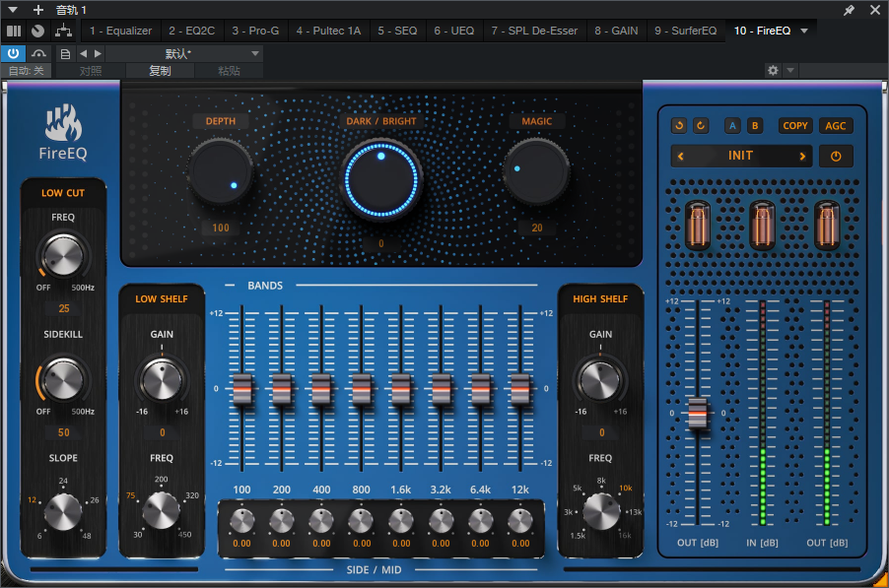Expand the arrow next to gear icon
Image resolution: width=889 pixels, height=588 pixels.
click(x=790, y=70)
